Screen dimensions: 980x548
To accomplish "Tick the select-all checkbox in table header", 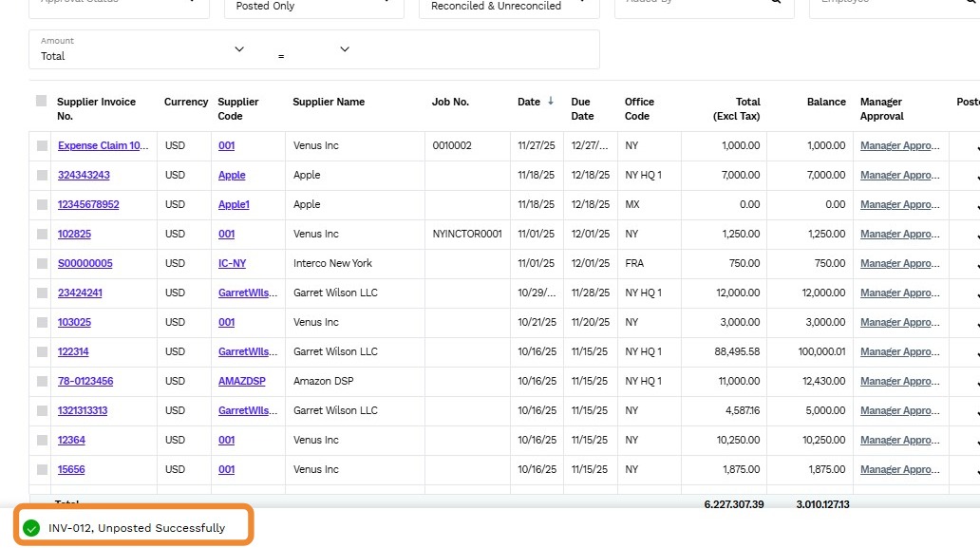I will [x=41, y=102].
